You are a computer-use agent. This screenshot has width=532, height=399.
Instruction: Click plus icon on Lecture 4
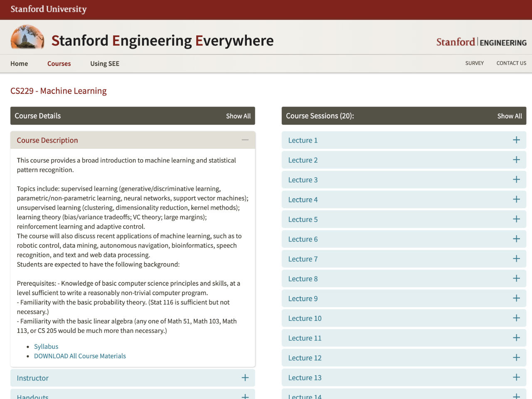tap(516, 199)
